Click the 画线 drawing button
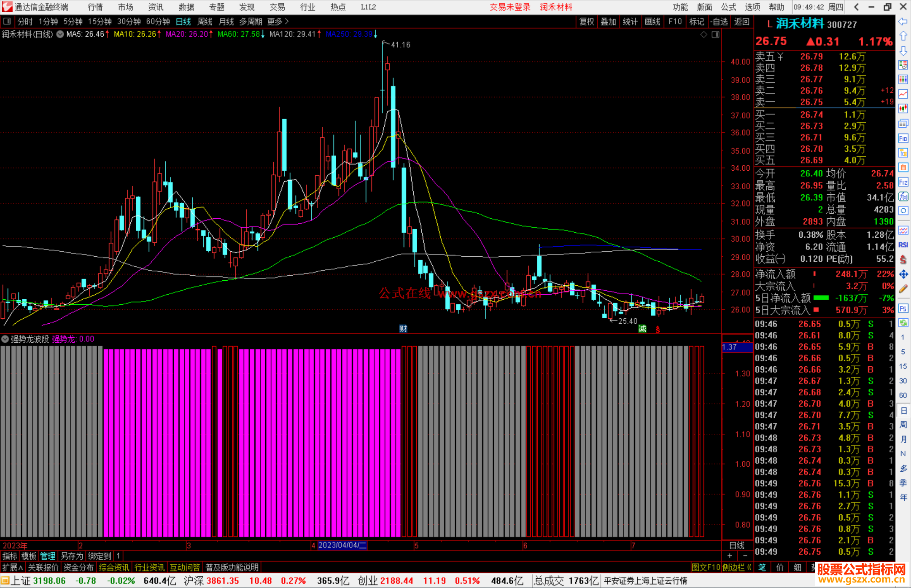Image resolution: width=911 pixels, height=588 pixels. 652,21
